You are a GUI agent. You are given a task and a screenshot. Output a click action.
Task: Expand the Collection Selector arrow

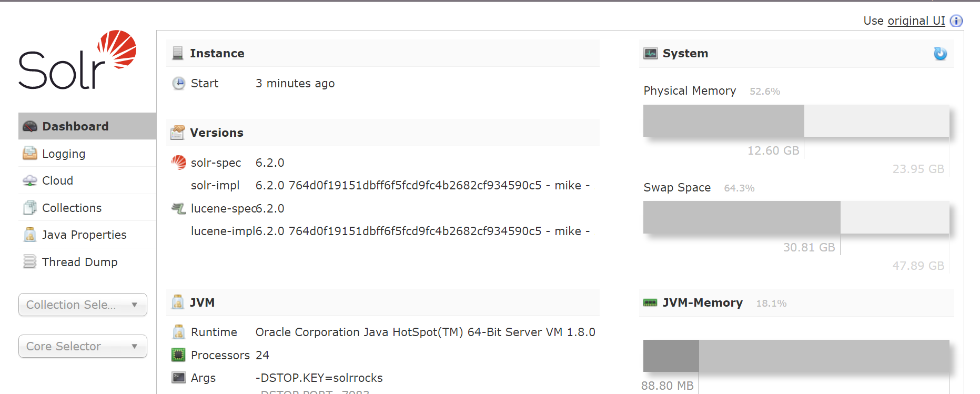[x=135, y=305]
